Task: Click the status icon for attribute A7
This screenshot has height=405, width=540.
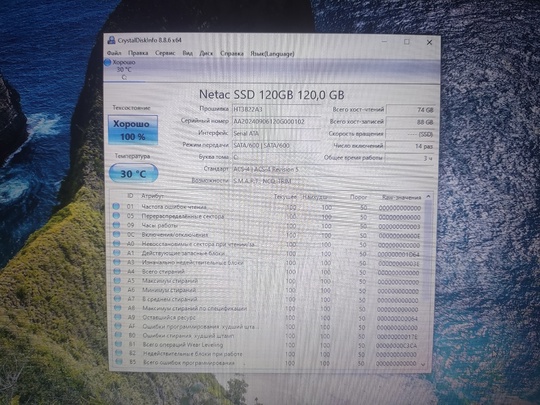Action: 118,299
